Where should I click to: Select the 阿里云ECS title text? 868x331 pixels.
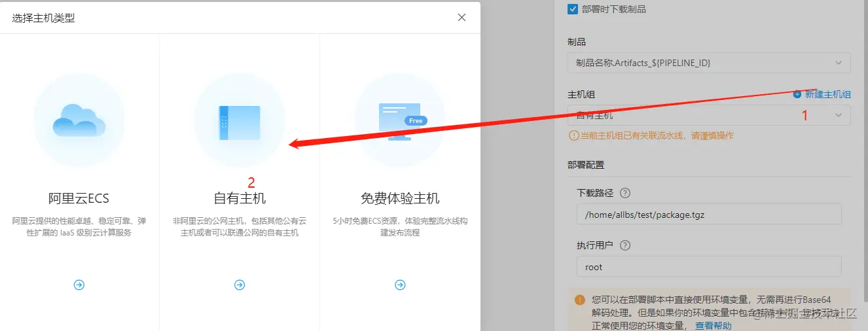coord(79,198)
